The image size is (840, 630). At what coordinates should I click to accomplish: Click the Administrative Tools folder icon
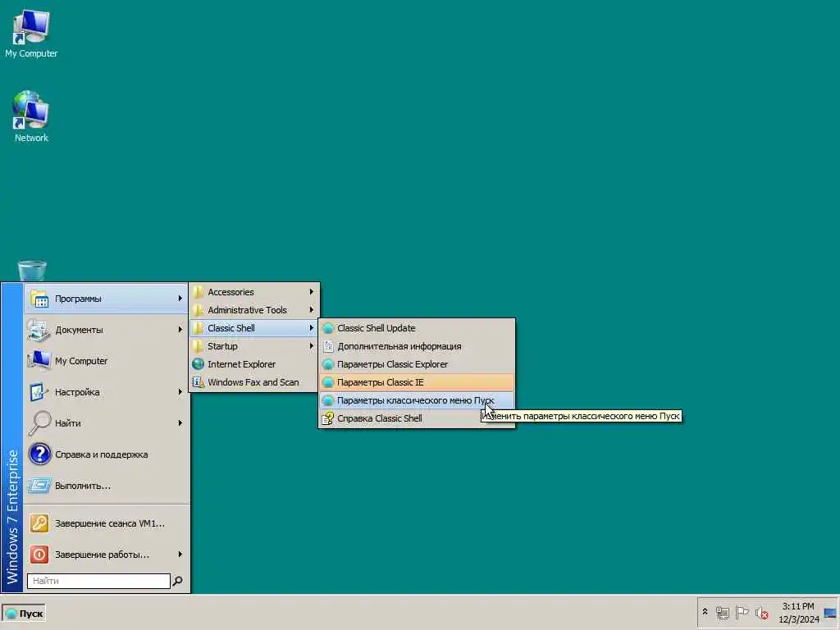pyautogui.click(x=199, y=310)
